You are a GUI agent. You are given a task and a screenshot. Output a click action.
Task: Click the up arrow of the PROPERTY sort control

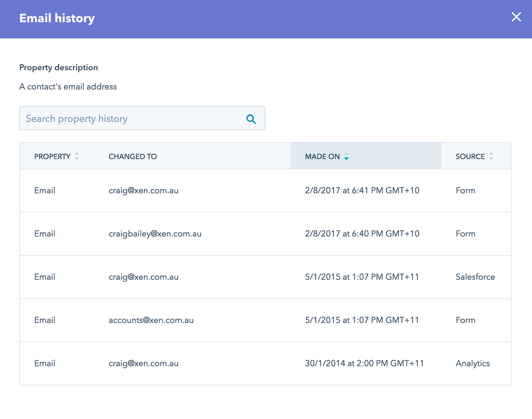[x=77, y=154]
